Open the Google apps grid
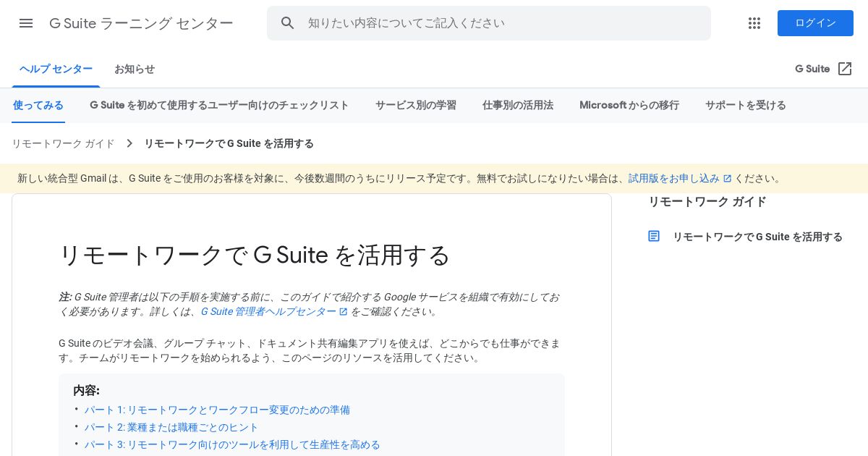The width and height of the screenshot is (868, 456). coord(754,23)
